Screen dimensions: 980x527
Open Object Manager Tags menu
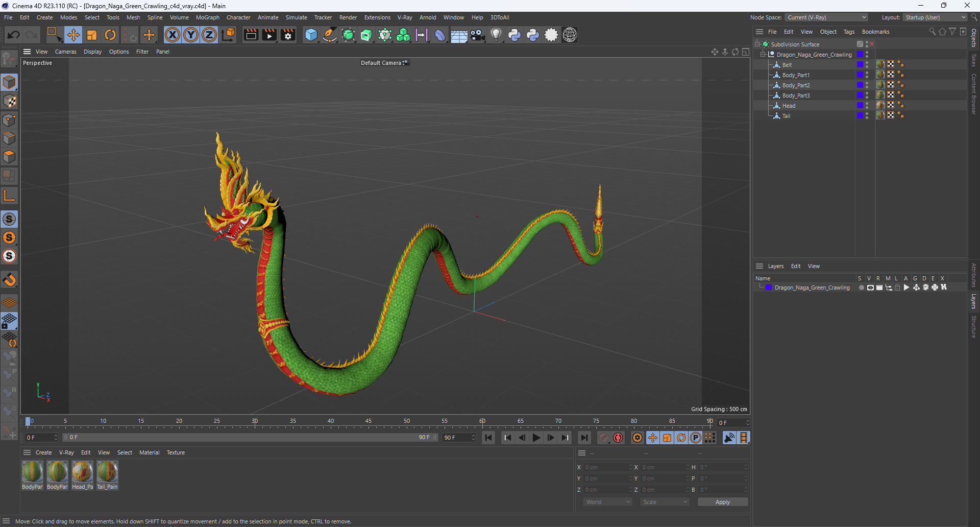point(849,32)
